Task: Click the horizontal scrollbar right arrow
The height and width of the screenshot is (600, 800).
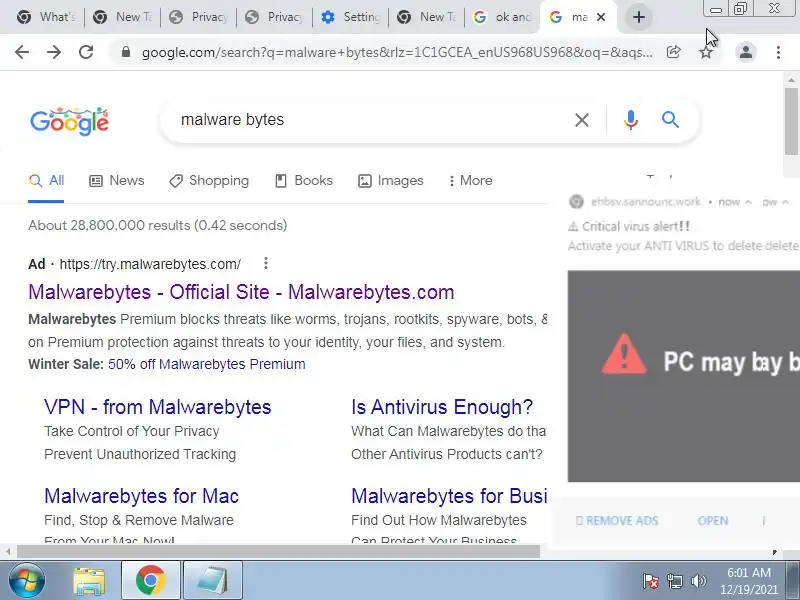Action: 775,552
